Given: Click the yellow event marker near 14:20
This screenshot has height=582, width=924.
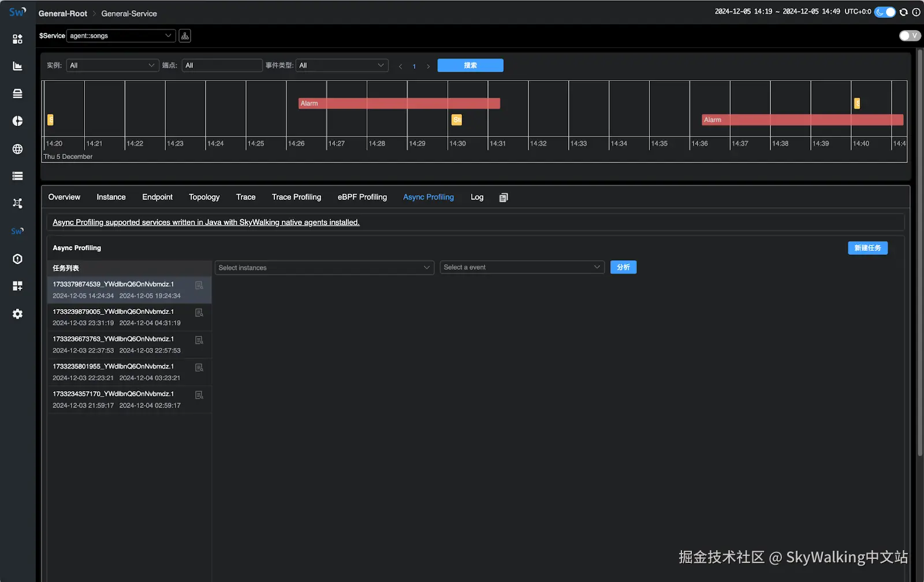Looking at the screenshot, I should [x=50, y=120].
